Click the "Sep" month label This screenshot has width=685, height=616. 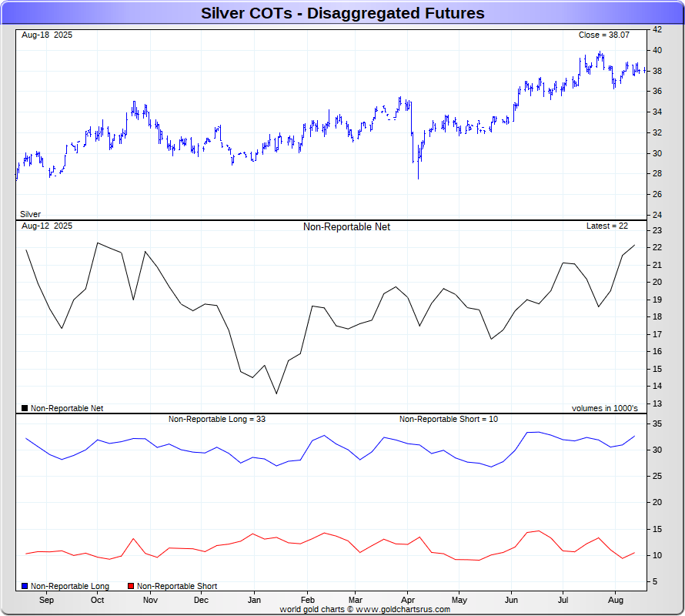(x=46, y=600)
